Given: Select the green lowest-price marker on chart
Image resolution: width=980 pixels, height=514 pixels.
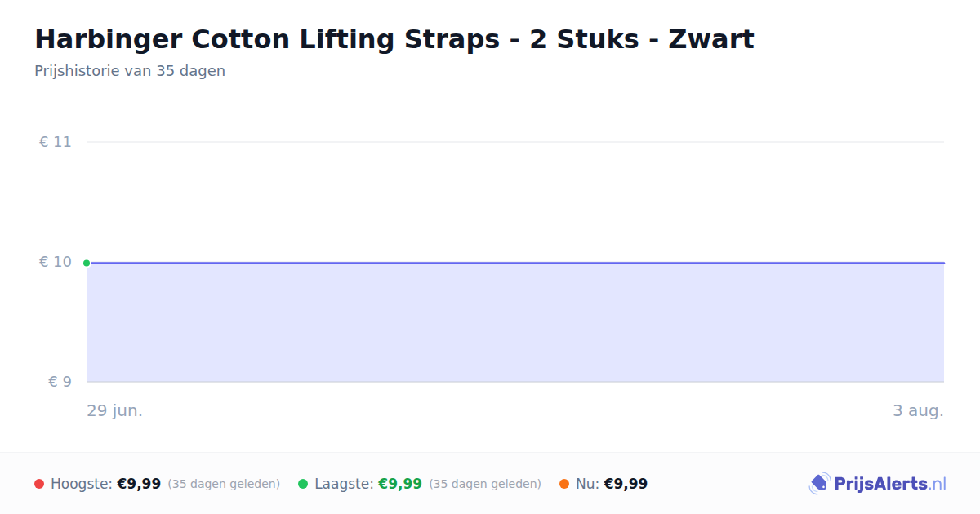Looking at the screenshot, I should click(87, 263).
